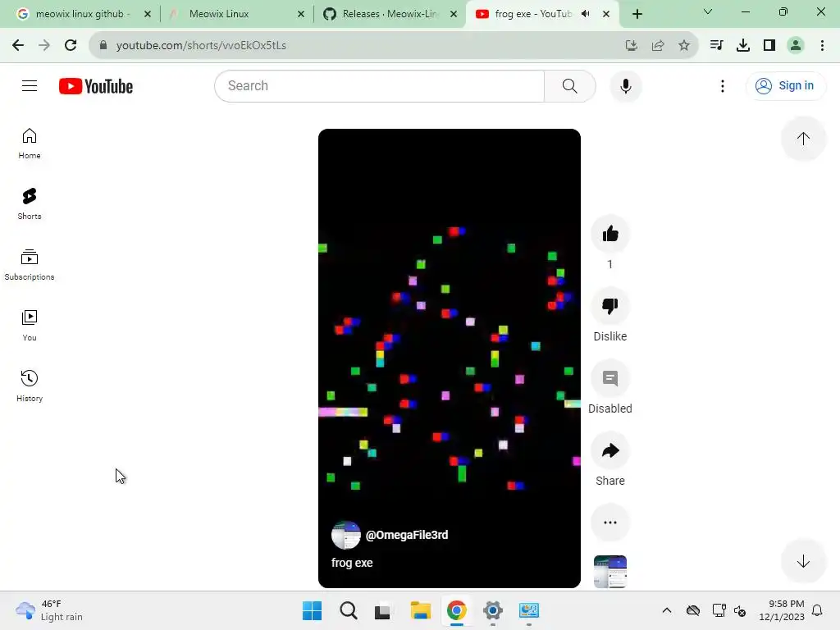Go to YouTube home via logo
840x630 pixels.
(96, 86)
